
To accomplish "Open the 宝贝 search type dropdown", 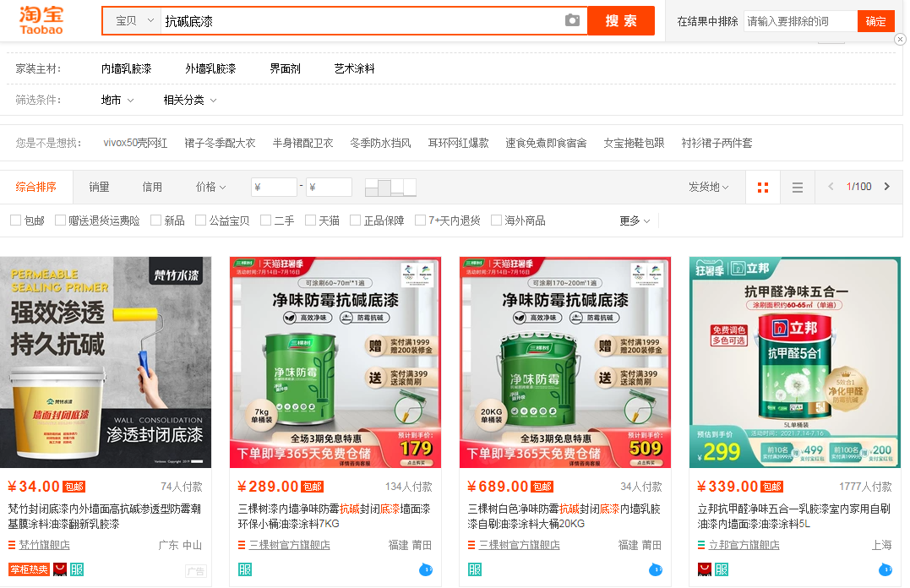I will click(x=134, y=21).
